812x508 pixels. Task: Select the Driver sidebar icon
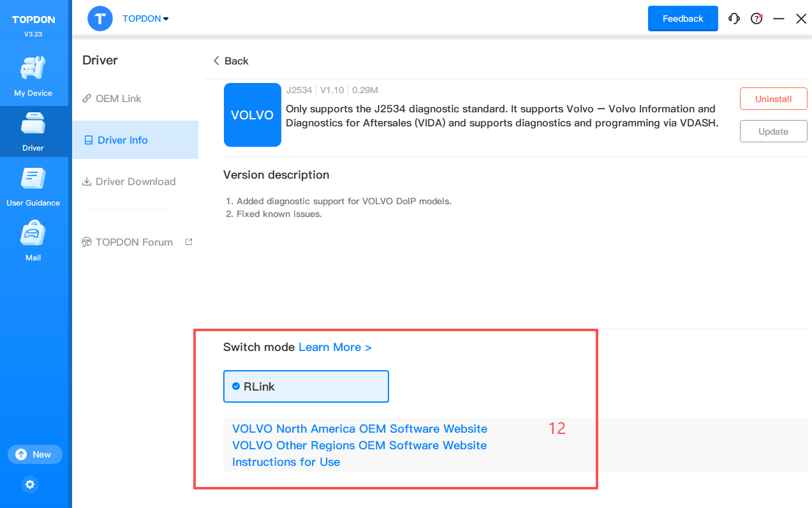33,124
